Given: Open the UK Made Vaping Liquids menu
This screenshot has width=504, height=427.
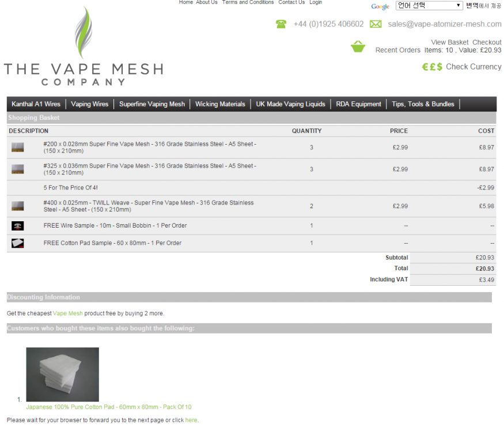Looking at the screenshot, I should click(x=290, y=104).
